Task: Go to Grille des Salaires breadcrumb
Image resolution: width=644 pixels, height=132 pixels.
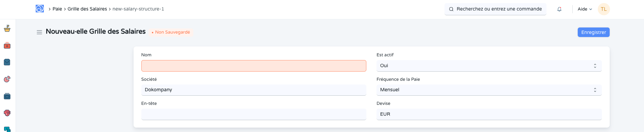Action: pos(87,9)
